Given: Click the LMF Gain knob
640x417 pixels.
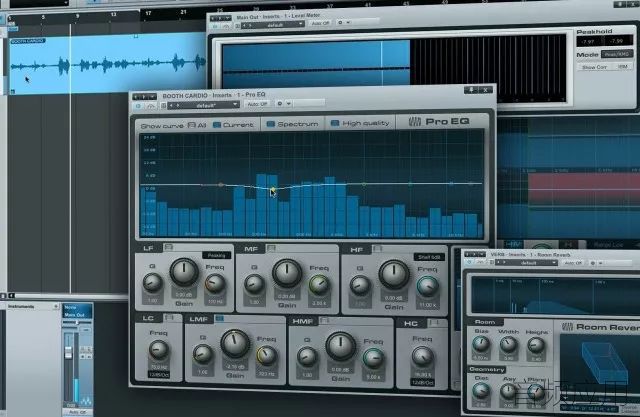Looking at the screenshot, I should 235,344.
